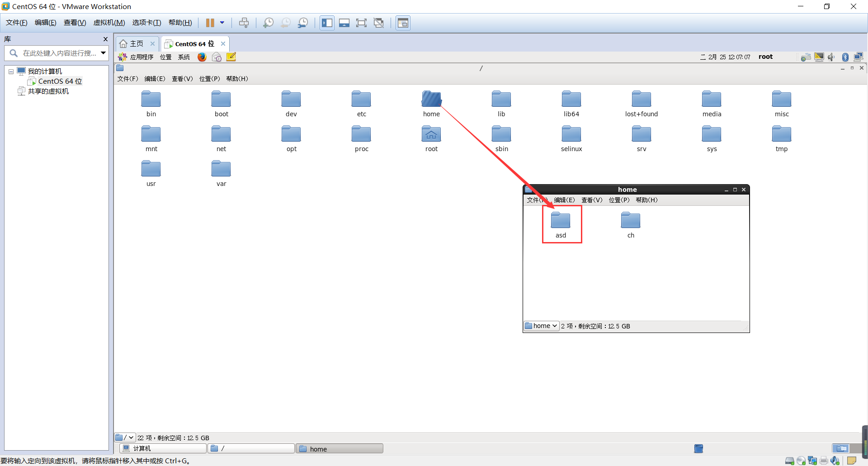Image resolution: width=868 pixels, height=466 pixels.
Task: Select the ch folder in home window
Action: [631, 225]
